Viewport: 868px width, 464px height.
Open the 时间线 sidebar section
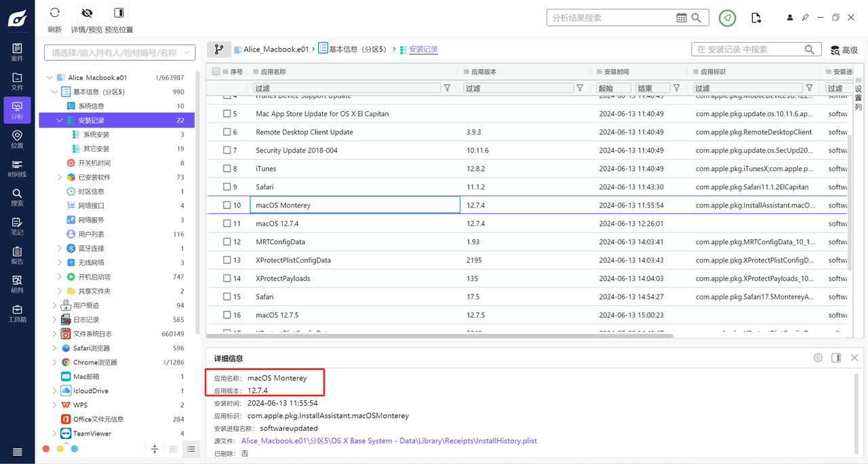(x=17, y=168)
